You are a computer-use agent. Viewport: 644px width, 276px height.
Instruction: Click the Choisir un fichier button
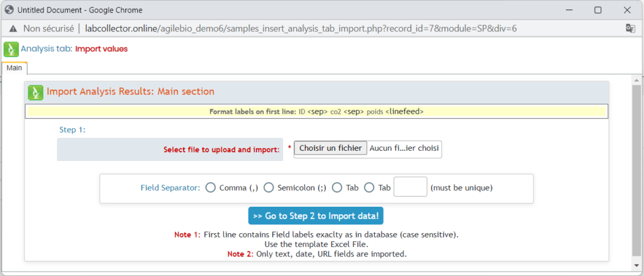pyautogui.click(x=331, y=148)
